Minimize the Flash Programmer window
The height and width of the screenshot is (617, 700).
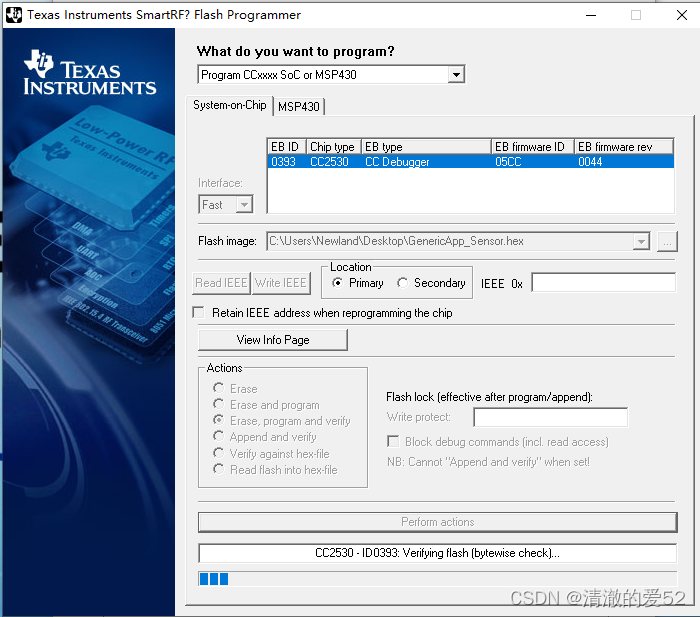tap(591, 15)
